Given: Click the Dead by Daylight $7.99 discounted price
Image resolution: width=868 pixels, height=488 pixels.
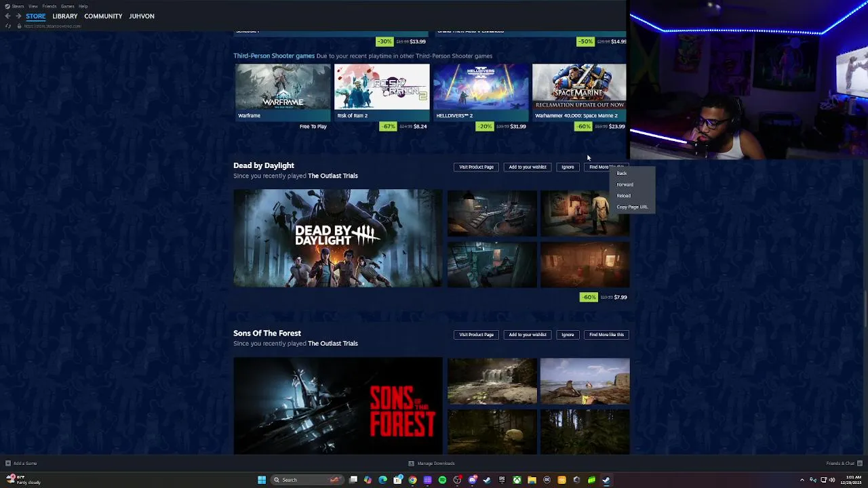Looking at the screenshot, I should pyautogui.click(x=620, y=298).
